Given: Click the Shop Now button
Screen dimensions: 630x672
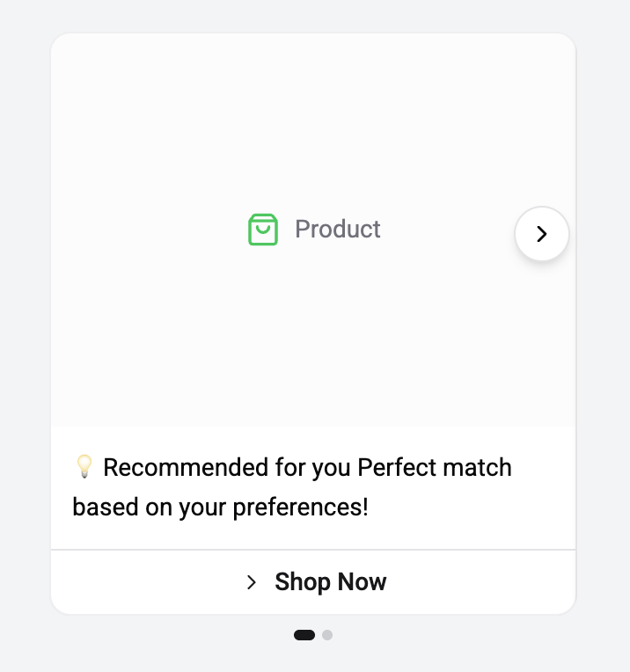Looking at the screenshot, I should [313, 582].
